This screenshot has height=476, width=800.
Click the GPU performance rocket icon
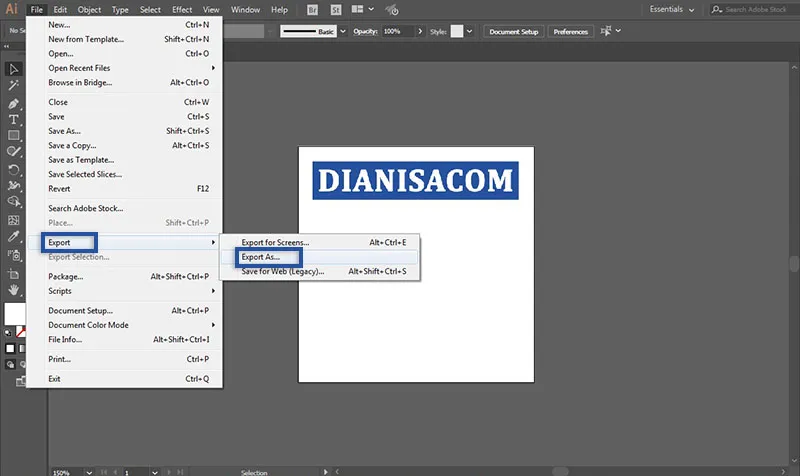391,10
